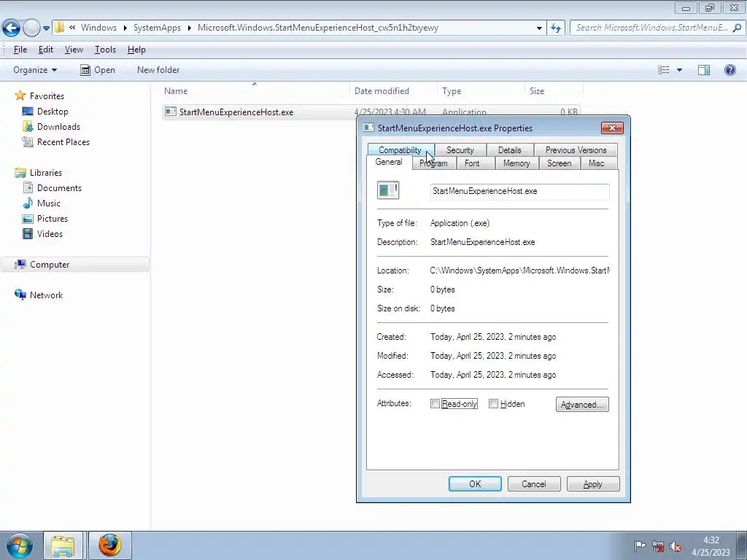Image resolution: width=747 pixels, height=560 pixels.
Task: Open the Help menu
Action: click(x=136, y=50)
